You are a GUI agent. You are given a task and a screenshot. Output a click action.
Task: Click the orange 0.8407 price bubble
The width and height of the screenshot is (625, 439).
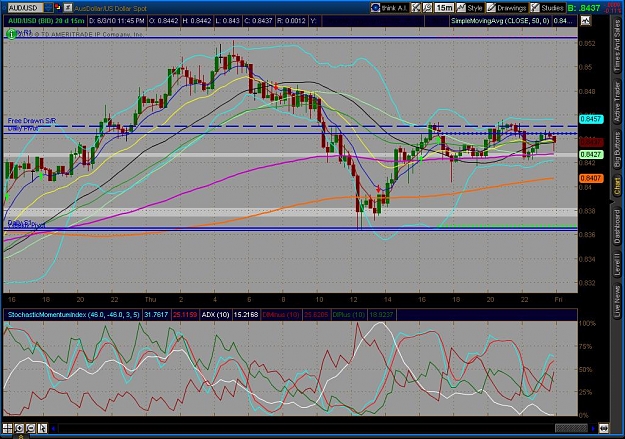click(590, 178)
